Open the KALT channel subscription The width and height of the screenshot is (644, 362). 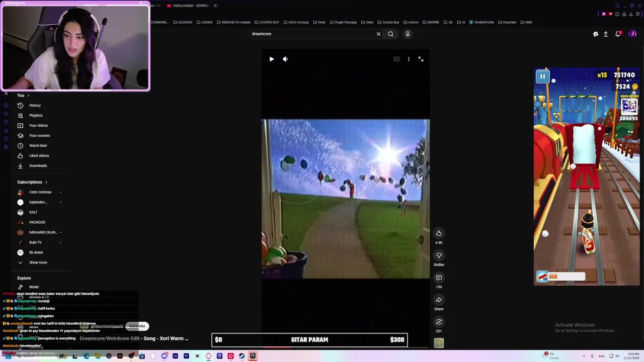[33, 212]
